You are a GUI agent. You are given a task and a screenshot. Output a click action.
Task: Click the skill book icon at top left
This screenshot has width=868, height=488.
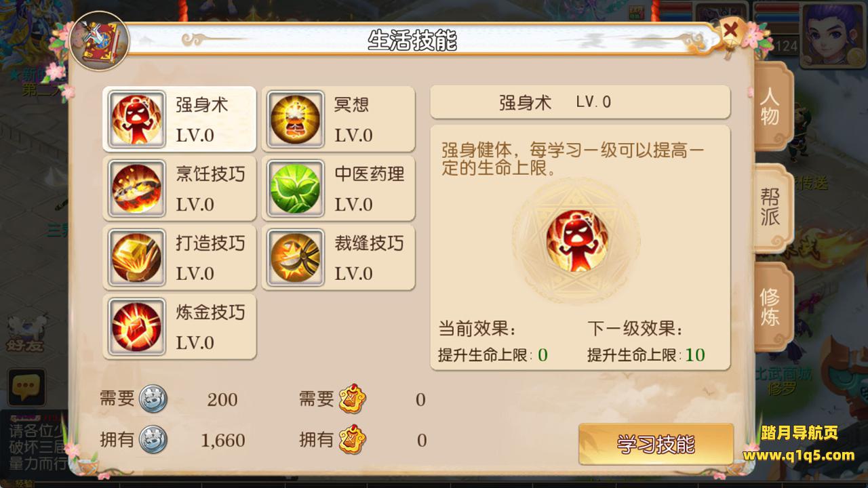tap(99, 41)
